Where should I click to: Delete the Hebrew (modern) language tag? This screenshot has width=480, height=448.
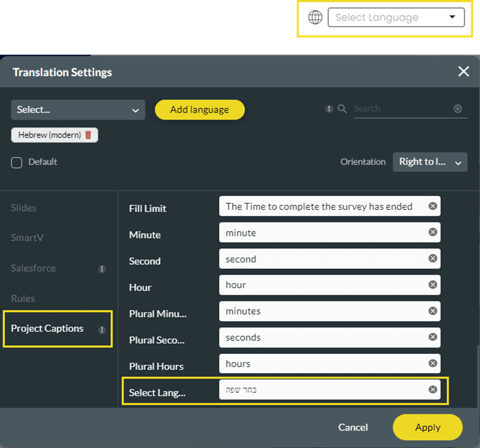pyautogui.click(x=88, y=135)
